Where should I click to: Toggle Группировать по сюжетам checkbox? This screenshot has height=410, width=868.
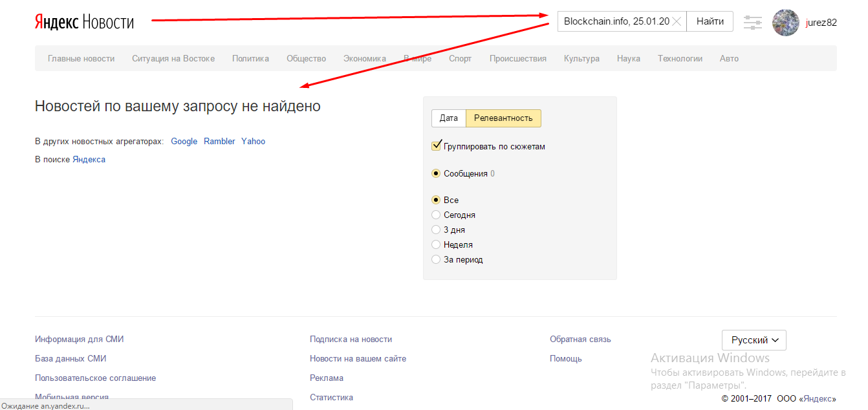[437, 146]
